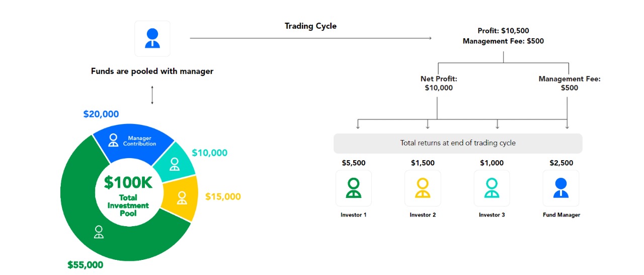The height and width of the screenshot is (275, 644).
Task: Click the green Investor 1 icon
Action: (x=354, y=188)
